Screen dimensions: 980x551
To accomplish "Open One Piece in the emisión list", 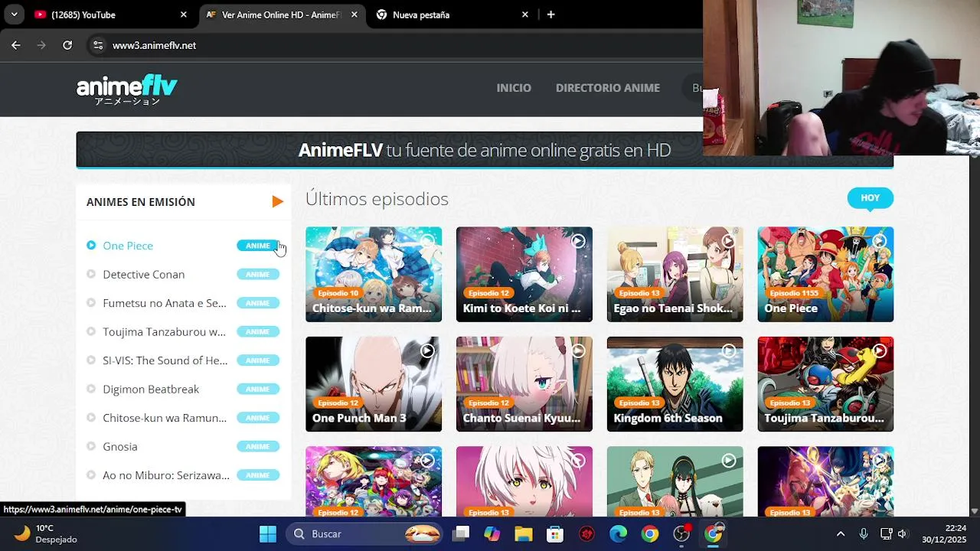I will click(128, 246).
